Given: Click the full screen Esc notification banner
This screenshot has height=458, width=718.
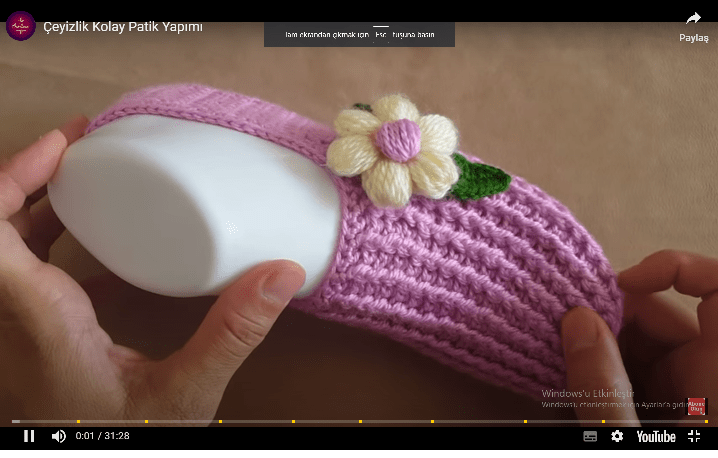Looking at the screenshot, I should point(359,35).
